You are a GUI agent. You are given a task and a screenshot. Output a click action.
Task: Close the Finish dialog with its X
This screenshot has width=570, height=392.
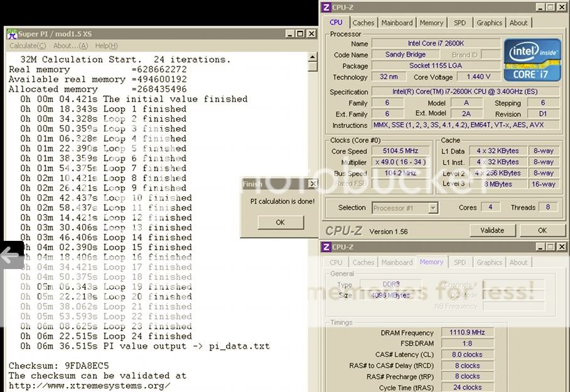tap(313, 184)
